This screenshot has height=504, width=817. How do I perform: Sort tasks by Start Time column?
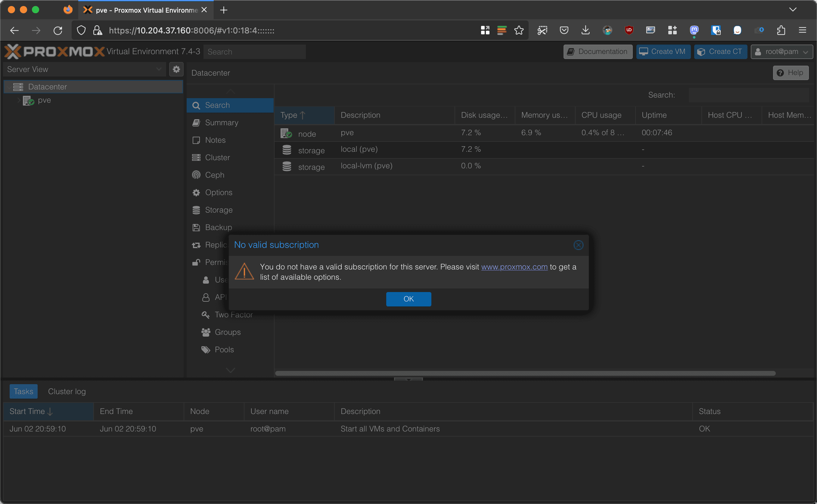(48, 411)
